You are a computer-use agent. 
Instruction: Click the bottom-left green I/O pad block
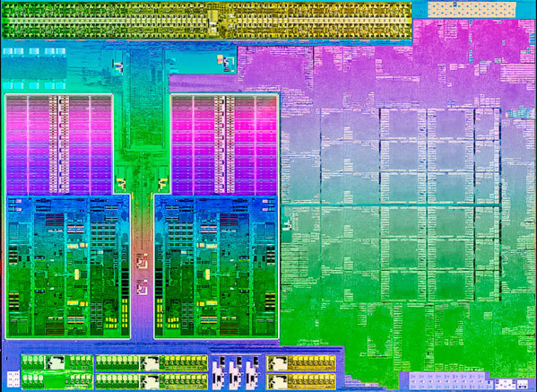(57, 373)
